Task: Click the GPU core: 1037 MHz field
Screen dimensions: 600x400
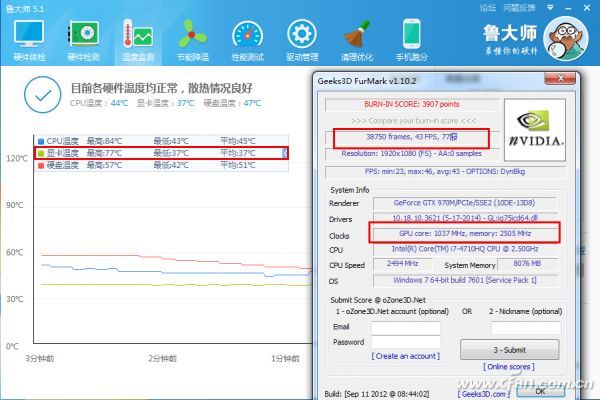Action: 465,233
